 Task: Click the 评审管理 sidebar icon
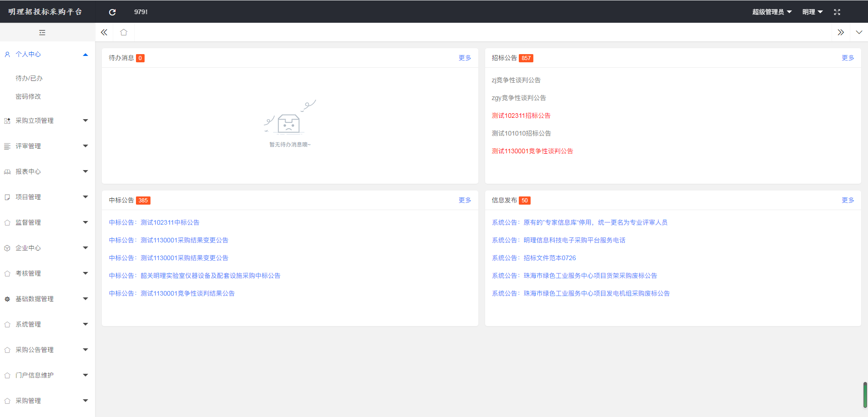tap(7, 146)
